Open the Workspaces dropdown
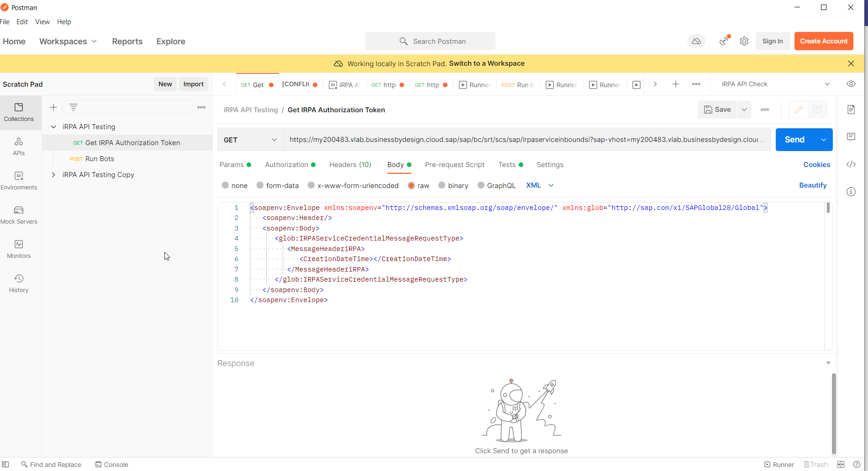The height and width of the screenshot is (471, 868). (68, 42)
